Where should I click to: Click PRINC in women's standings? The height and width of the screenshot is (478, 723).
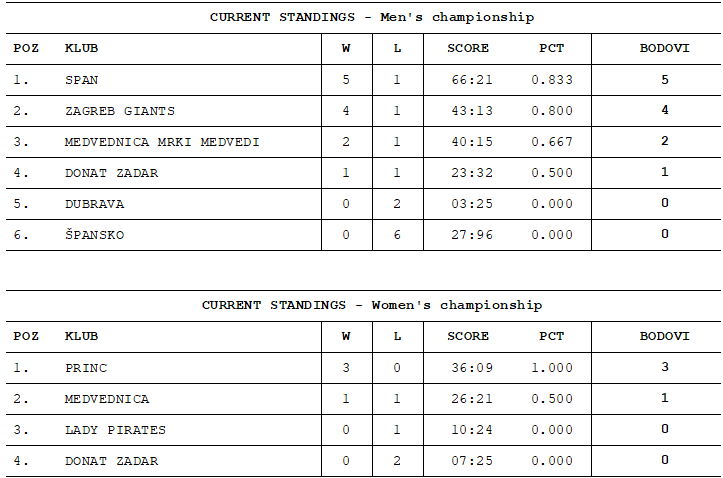pyautogui.click(x=86, y=368)
